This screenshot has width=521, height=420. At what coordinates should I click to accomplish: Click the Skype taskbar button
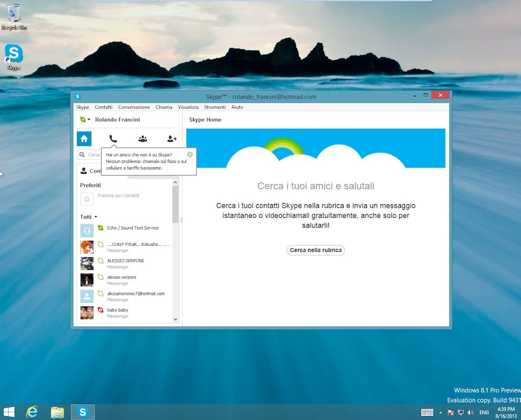click(x=83, y=412)
